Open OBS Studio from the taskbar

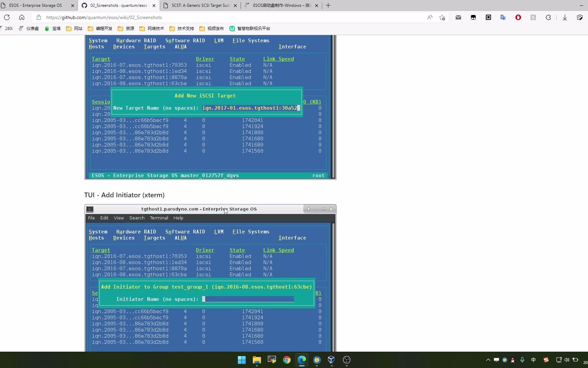[346, 360]
